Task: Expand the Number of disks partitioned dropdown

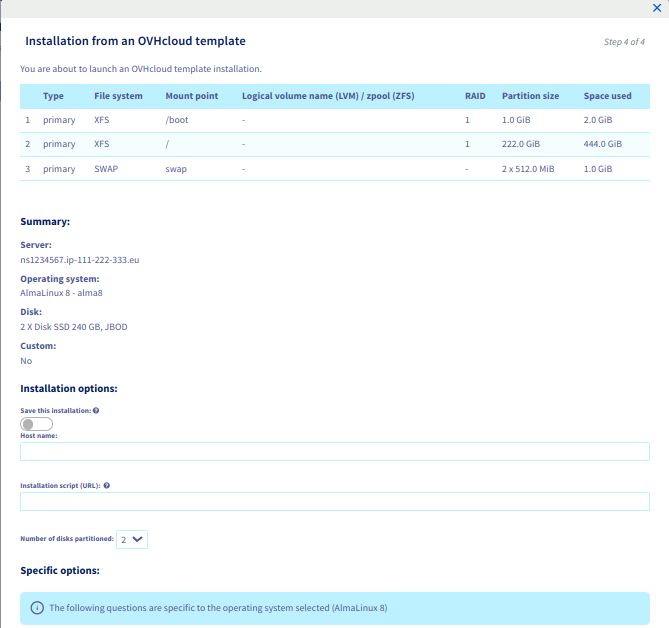Action: click(132, 539)
